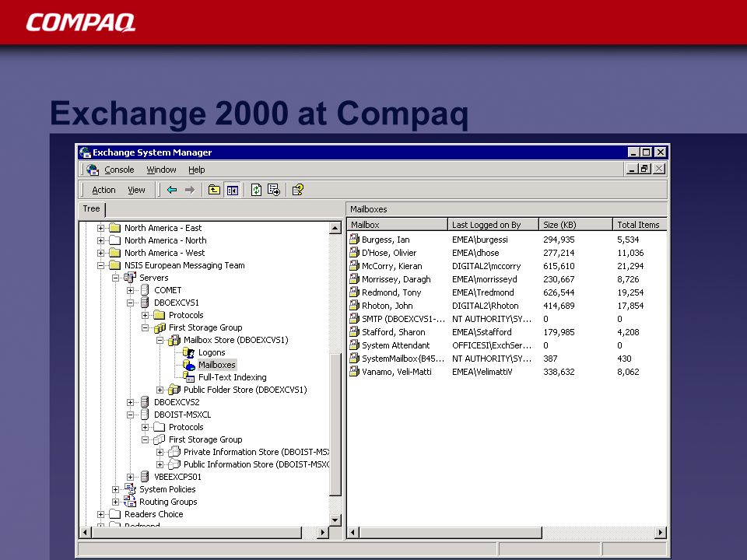Open the Console menu
The width and height of the screenshot is (747, 560).
(x=119, y=170)
